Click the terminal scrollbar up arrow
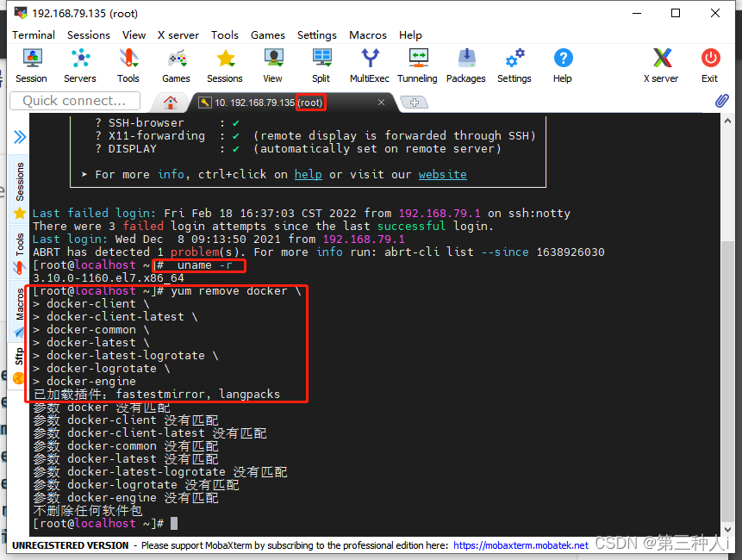 (x=727, y=121)
